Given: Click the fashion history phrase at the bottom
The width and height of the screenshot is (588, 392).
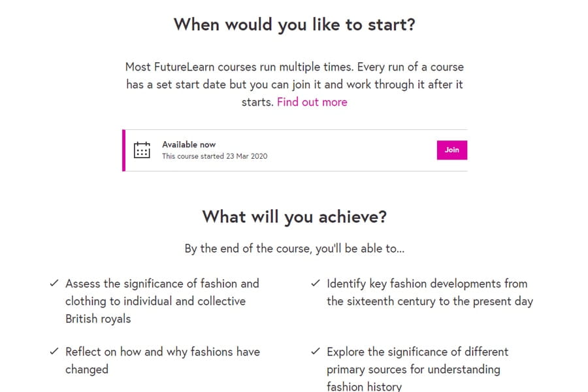Looking at the screenshot, I should click(364, 386).
